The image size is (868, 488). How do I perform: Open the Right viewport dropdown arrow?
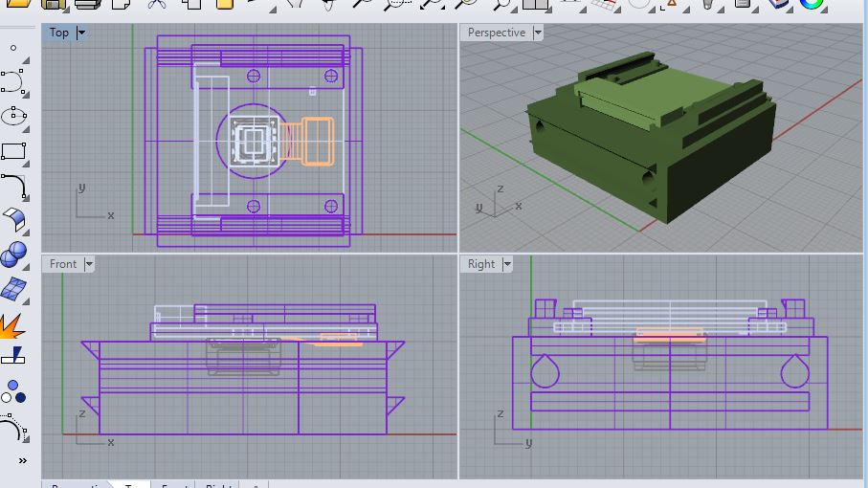tap(507, 264)
